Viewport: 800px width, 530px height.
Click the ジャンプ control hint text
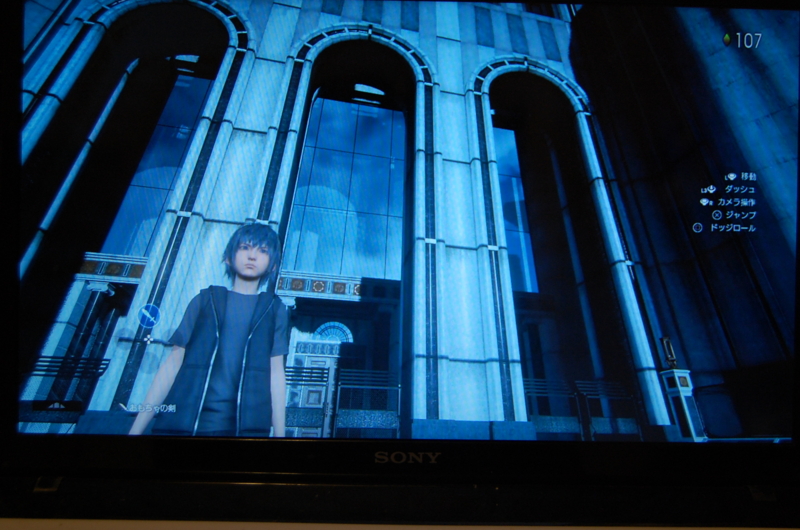(741, 215)
